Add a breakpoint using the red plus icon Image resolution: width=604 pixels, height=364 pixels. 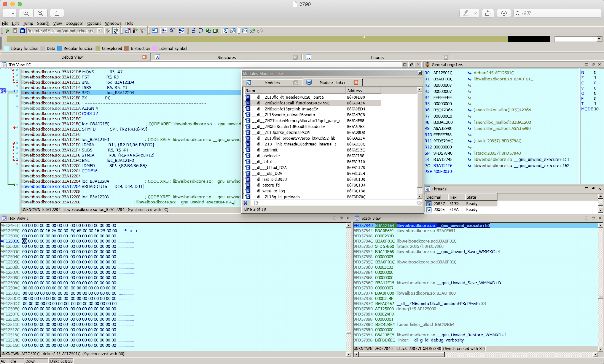tap(135, 31)
